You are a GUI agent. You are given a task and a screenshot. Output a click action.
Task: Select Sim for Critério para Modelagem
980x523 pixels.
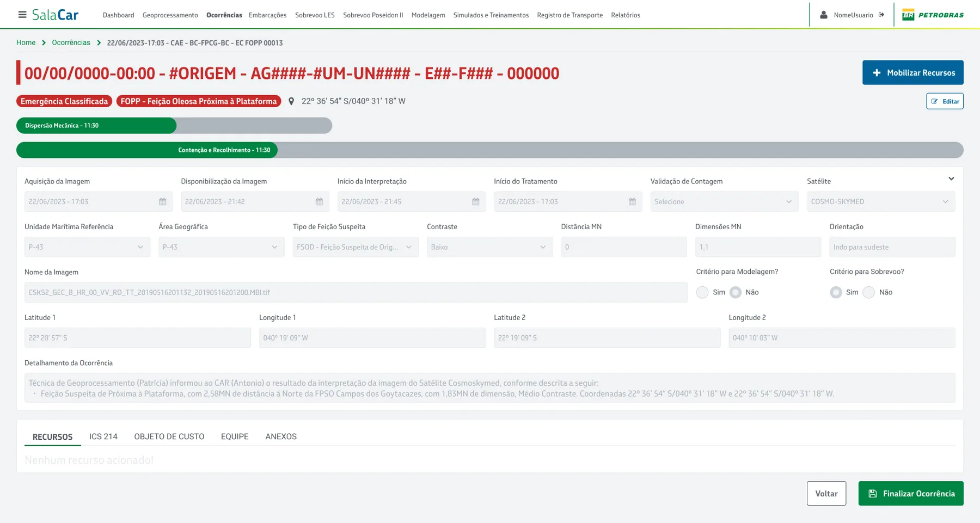tap(702, 292)
